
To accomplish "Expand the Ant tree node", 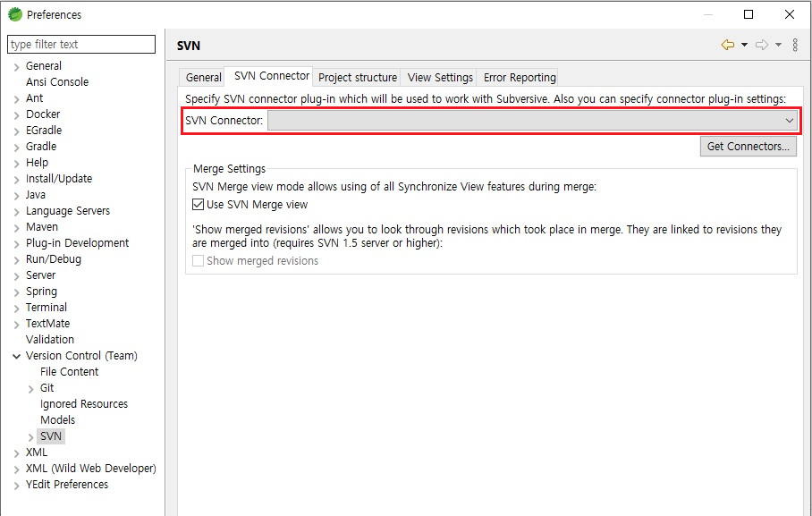I will click(17, 99).
